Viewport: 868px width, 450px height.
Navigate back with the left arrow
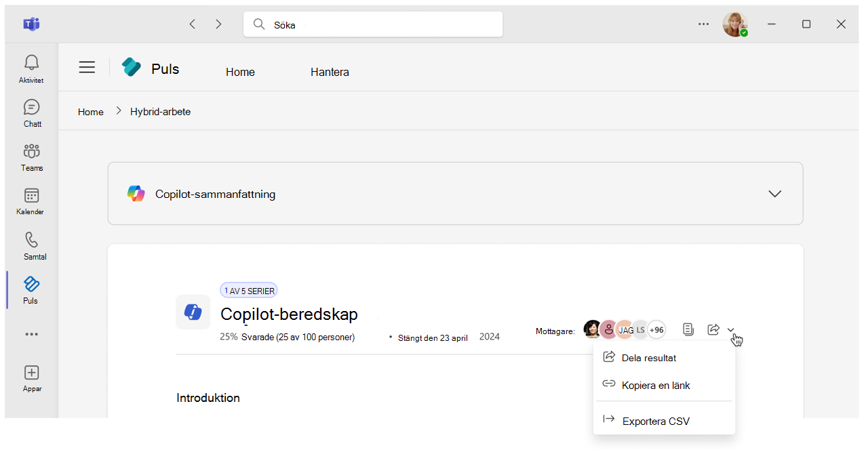pyautogui.click(x=193, y=24)
